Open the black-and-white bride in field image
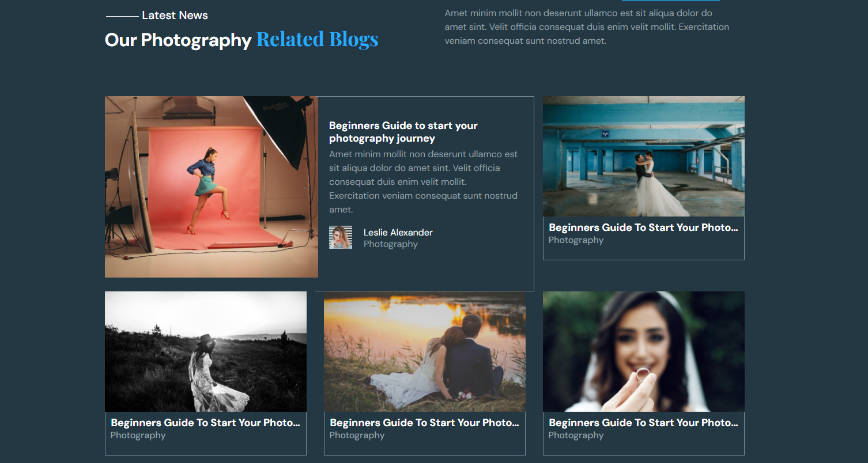The height and width of the screenshot is (463, 868). (x=205, y=351)
